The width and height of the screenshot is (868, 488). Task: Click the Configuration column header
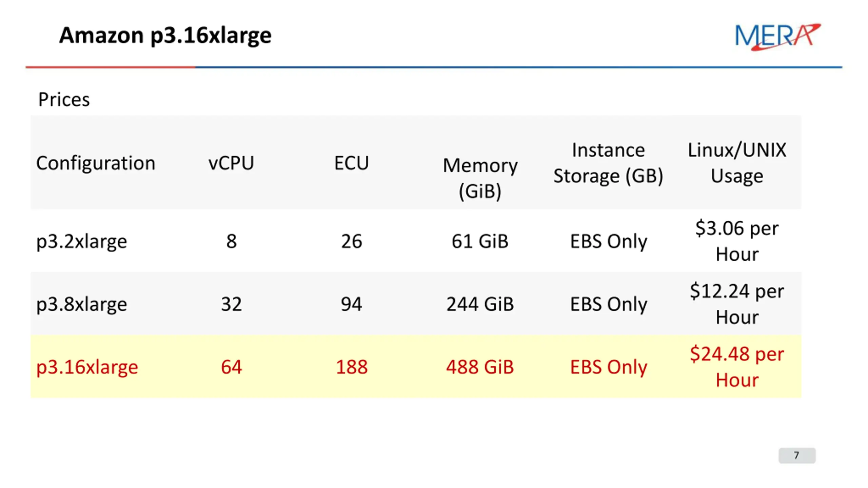(x=96, y=163)
